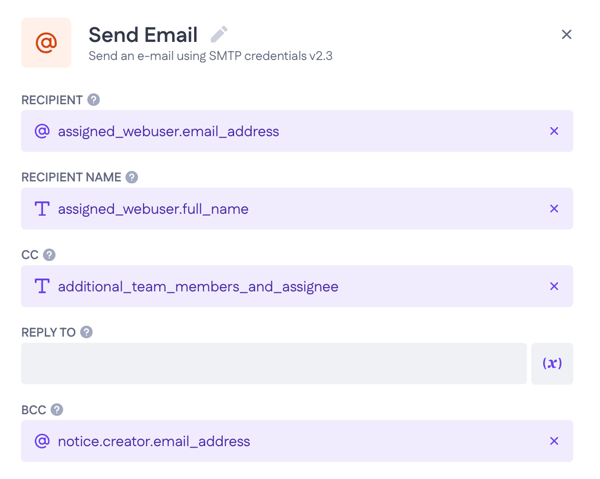Image resolution: width=600 pixels, height=479 pixels.
Task: Open help for the Recipient Name field
Action: point(132,177)
